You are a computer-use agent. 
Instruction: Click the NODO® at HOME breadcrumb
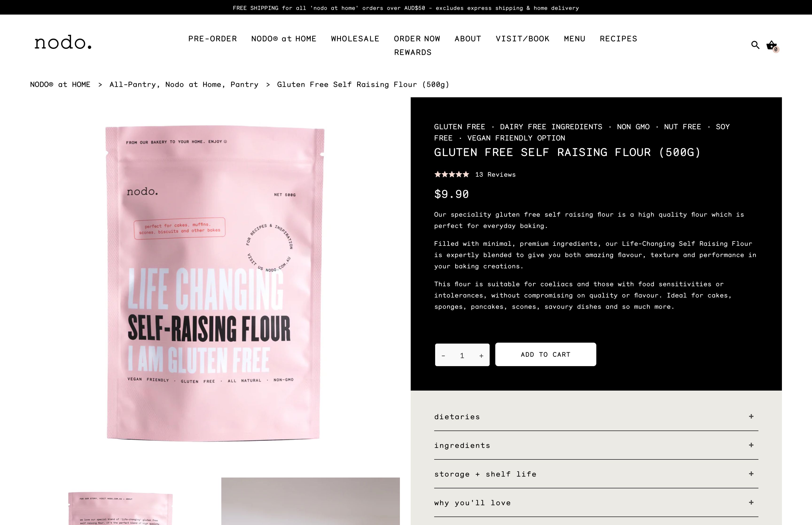[x=60, y=85]
